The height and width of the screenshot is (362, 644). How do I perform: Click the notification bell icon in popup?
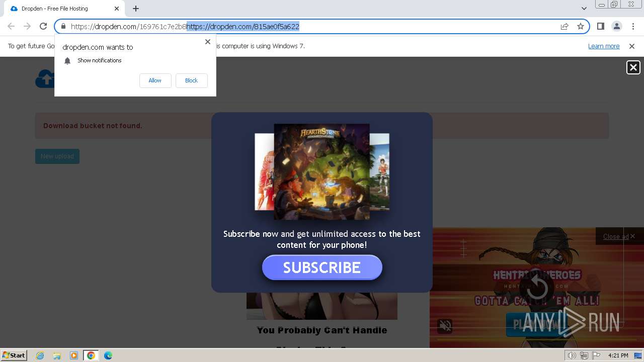[67, 61]
